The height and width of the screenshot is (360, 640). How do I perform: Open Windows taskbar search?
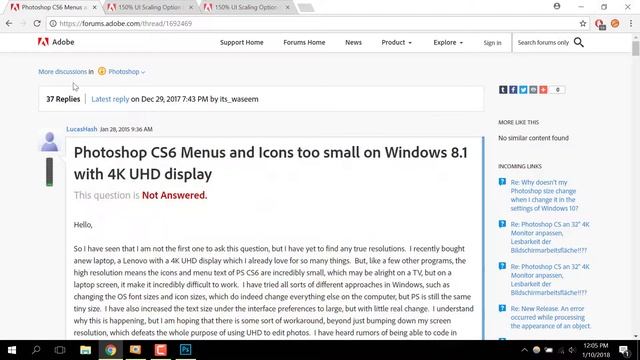[x=36, y=350]
